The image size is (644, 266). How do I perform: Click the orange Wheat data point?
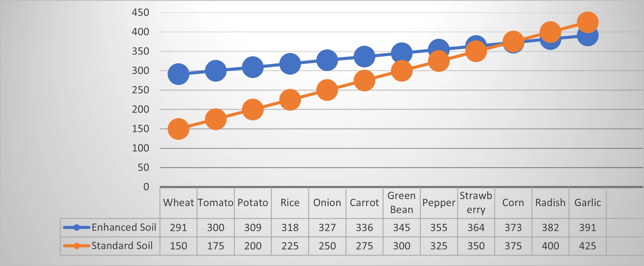(x=178, y=129)
